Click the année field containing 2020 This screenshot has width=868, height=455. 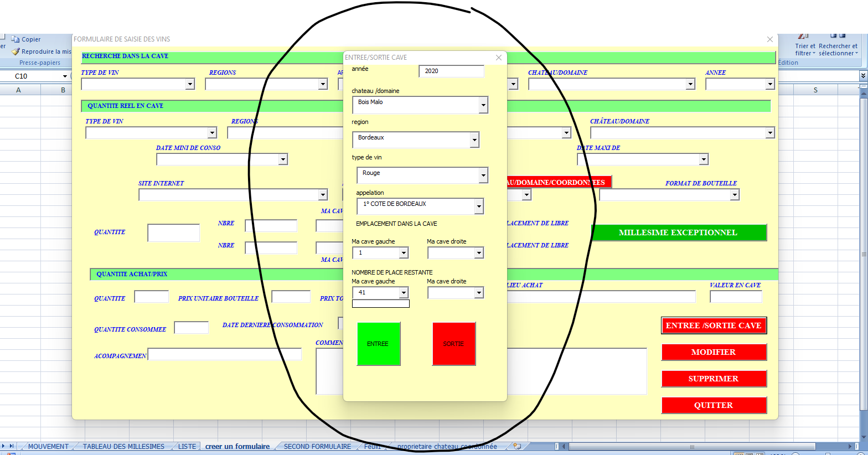coord(451,71)
